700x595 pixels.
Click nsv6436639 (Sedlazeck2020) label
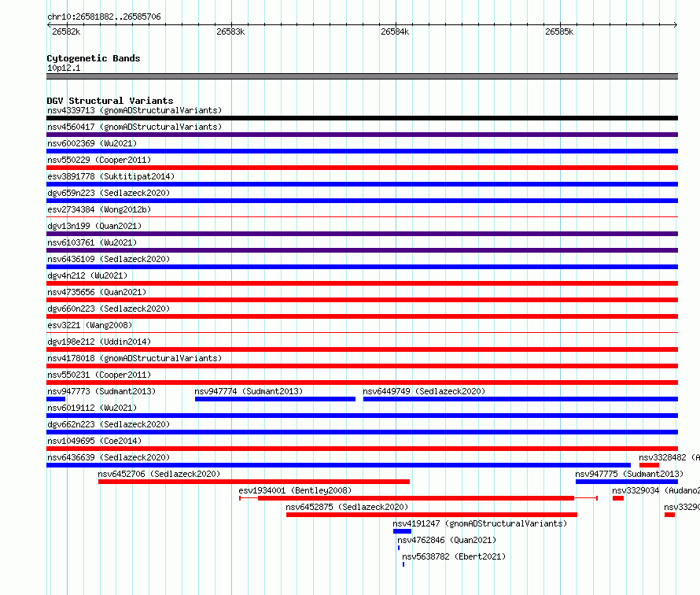tap(109, 457)
